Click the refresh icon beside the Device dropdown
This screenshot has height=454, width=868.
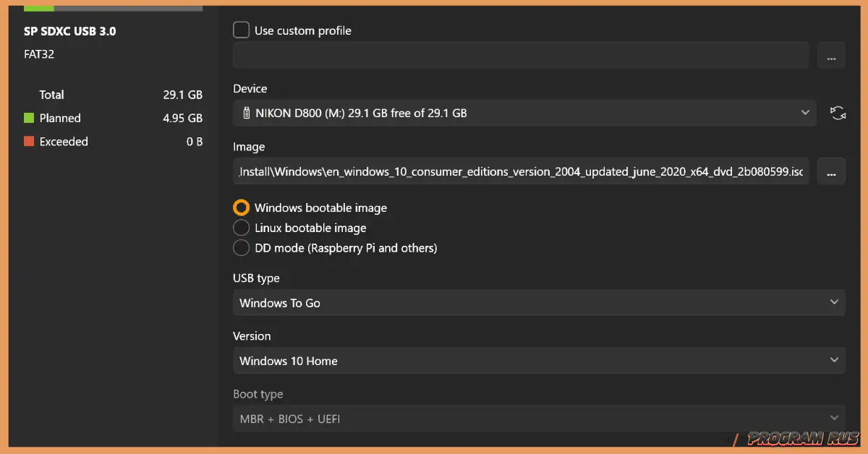tap(837, 113)
